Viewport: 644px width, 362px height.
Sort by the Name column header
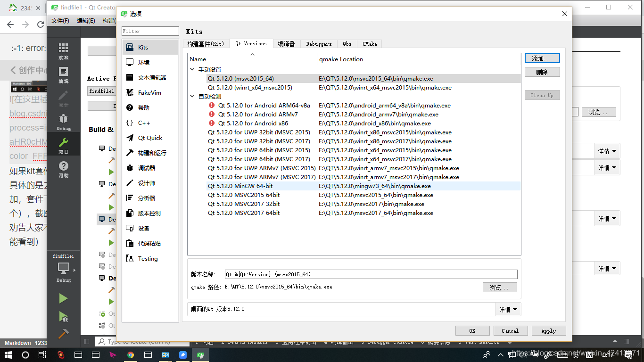click(252, 59)
